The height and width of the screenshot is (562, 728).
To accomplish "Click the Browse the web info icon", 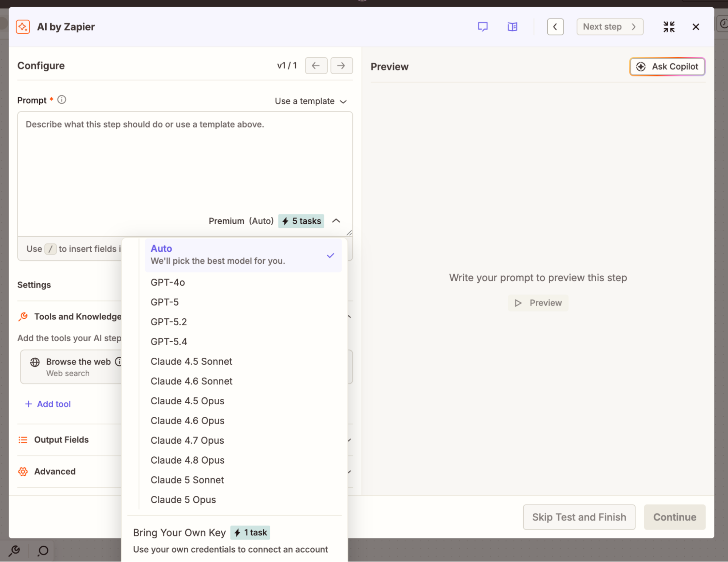I will [118, 362].
